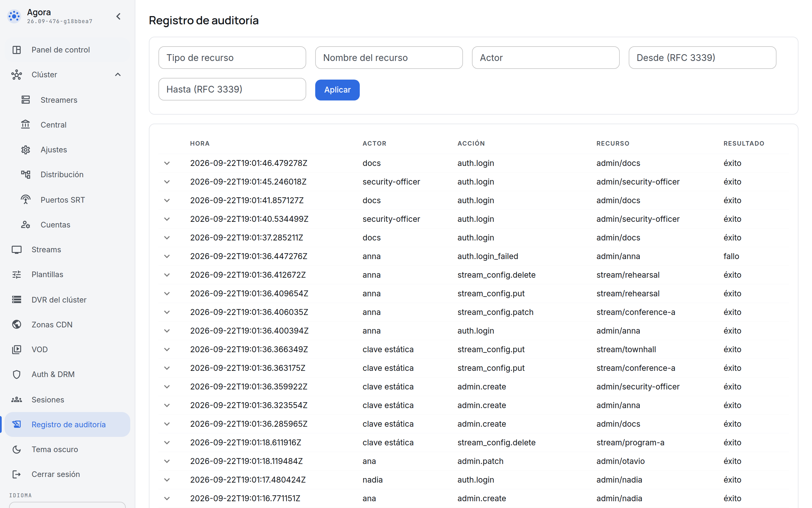
Task: Click the Clúster nodes icon
Action: [x=16, y=75]
